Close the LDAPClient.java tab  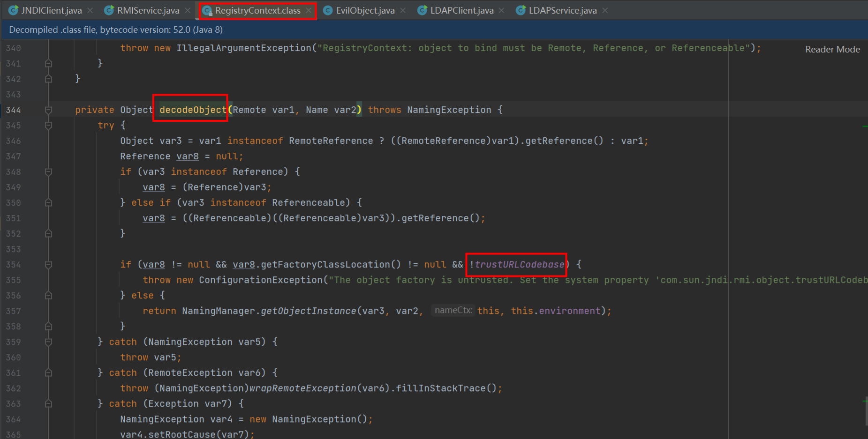[x=502, y=10]
